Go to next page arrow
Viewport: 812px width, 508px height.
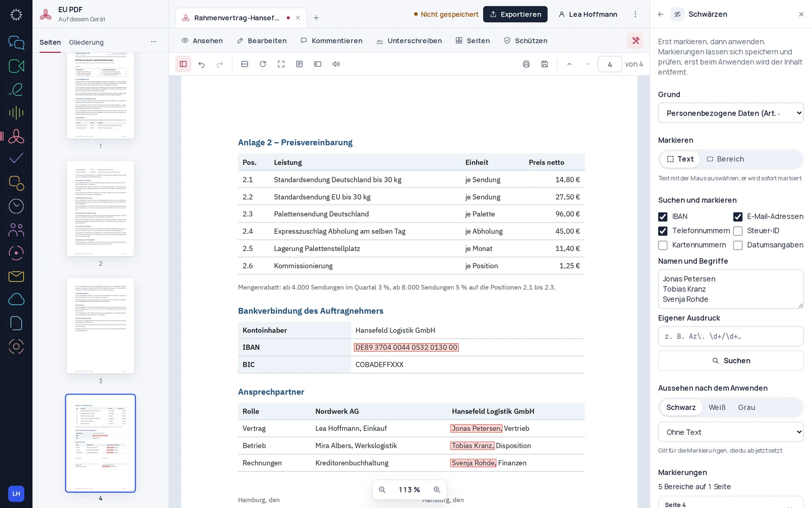pos(587,64)
